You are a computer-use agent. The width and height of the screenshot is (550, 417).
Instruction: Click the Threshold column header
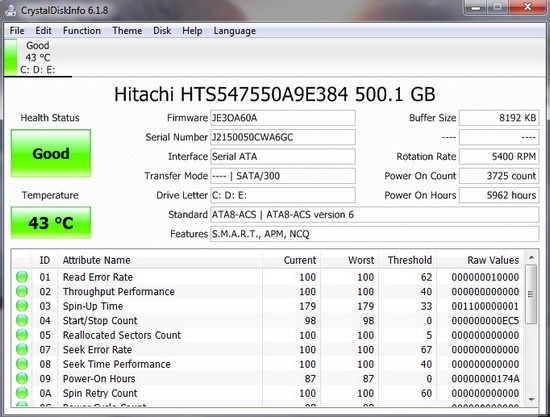[x=407, y=260]
